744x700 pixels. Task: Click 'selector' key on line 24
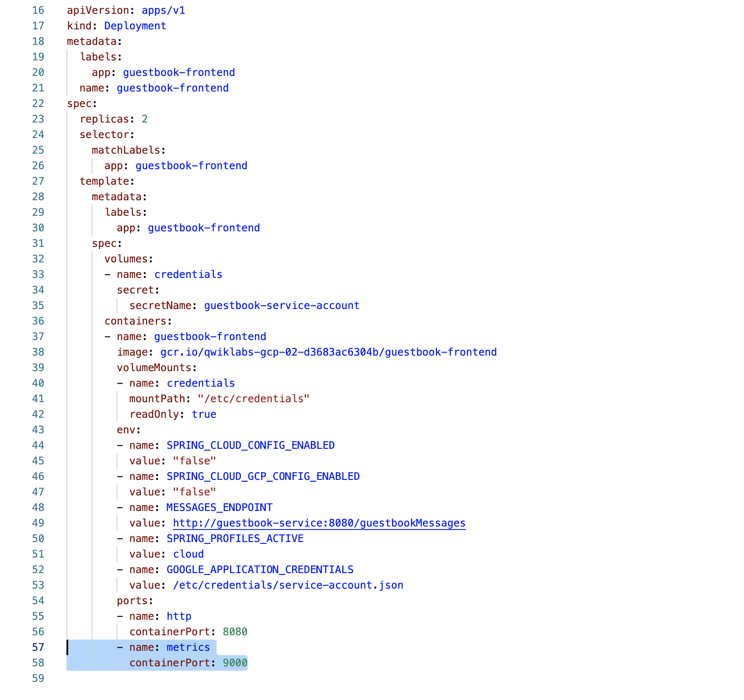point(104,135)
